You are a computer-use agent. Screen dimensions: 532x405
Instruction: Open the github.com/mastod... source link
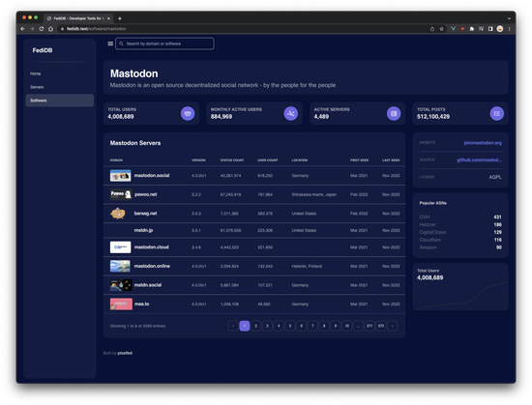pos(479,159)
